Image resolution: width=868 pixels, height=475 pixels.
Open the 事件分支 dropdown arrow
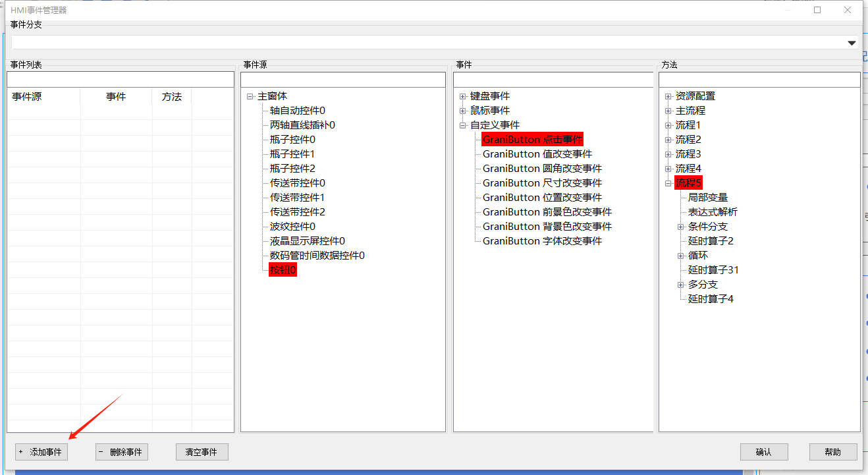pyautogui.click(x=851, y=43)
